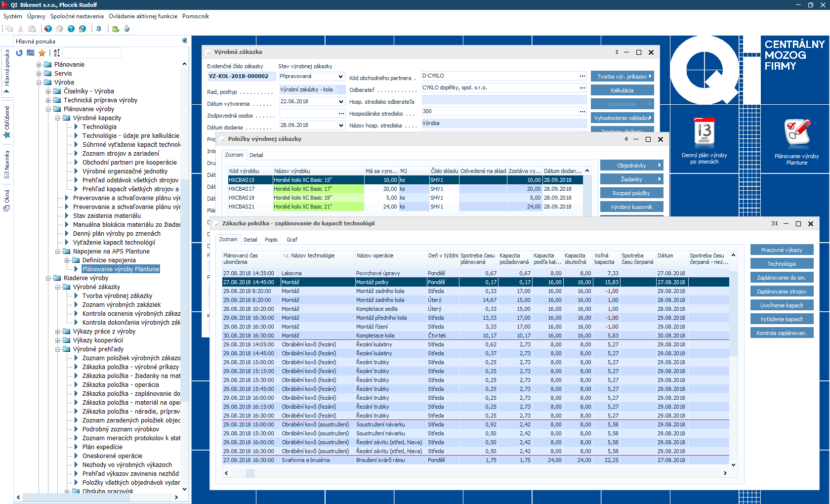The height and width of the screenshot is (504, 830).
Task: Toggle A-Z sorting of the menu tree
Action: 57,53
